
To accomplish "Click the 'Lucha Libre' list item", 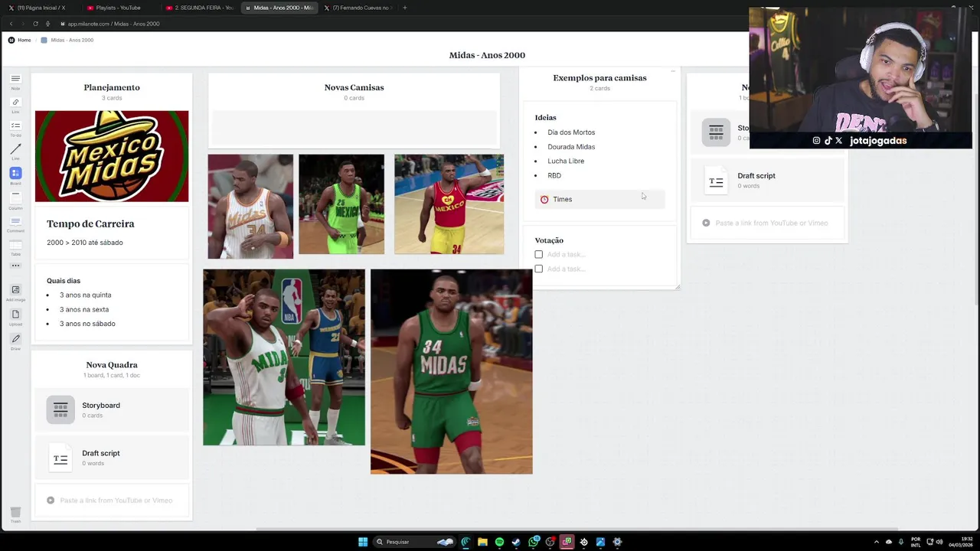I will click(566, 161).
